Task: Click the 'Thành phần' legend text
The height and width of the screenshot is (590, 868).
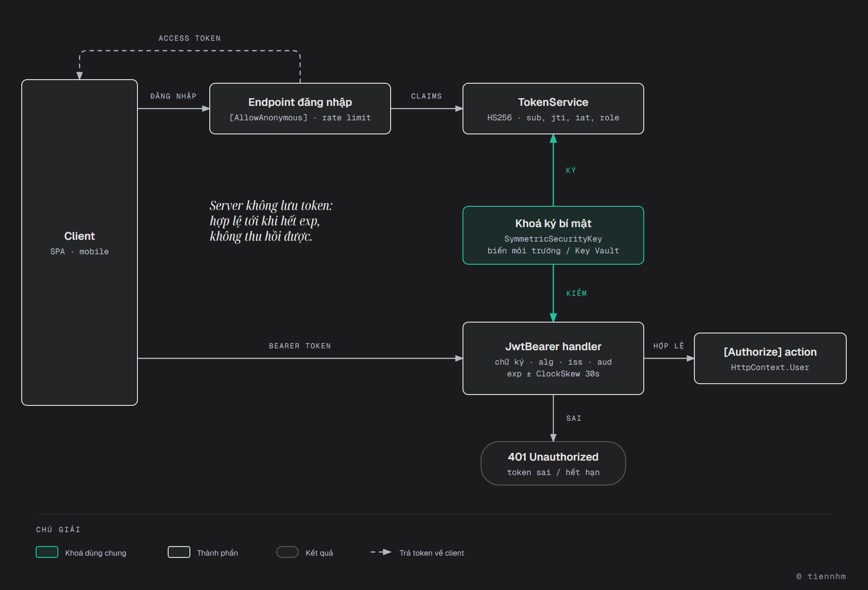Action: coord(217,553)
